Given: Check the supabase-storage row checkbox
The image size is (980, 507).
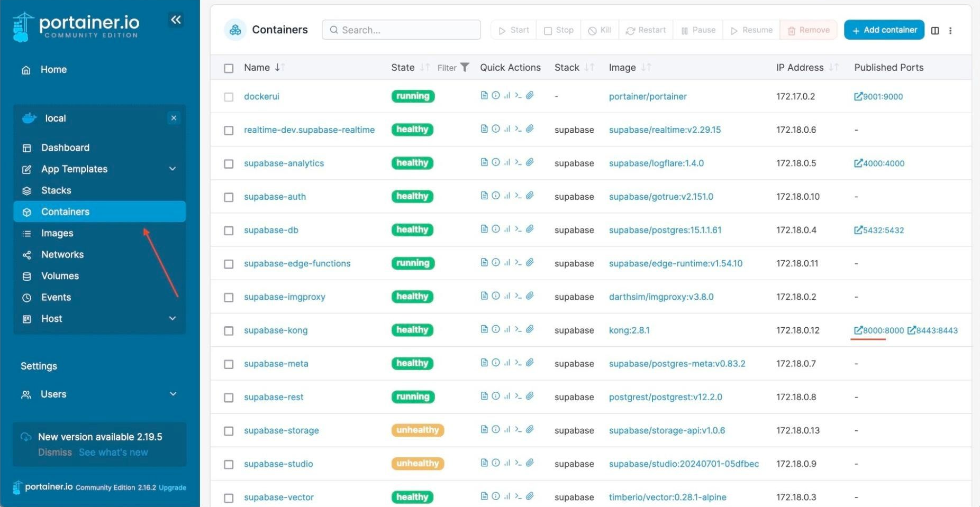Looking at the screenshot, I should [x=229, y=431].
